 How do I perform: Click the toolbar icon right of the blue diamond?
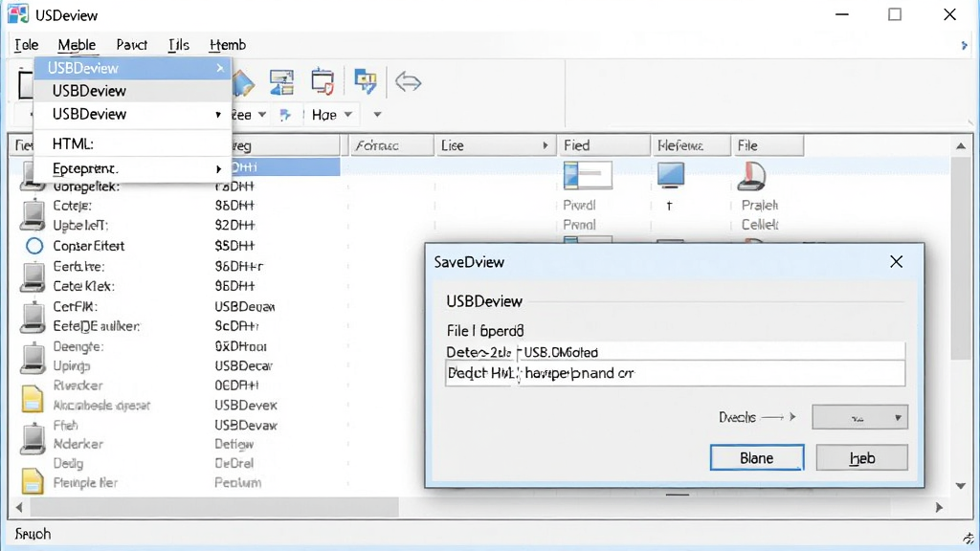click(x=282, y=82)
